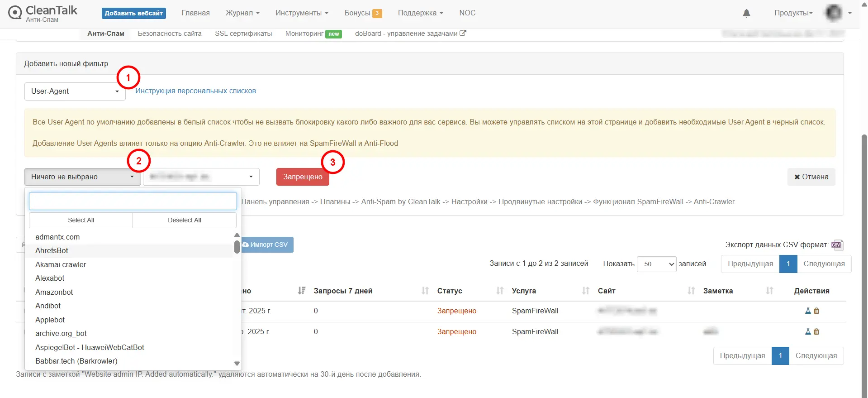This screenshot has width=868, height=398.
Task: Sort by the Статус column
Action: pos(499,291)
